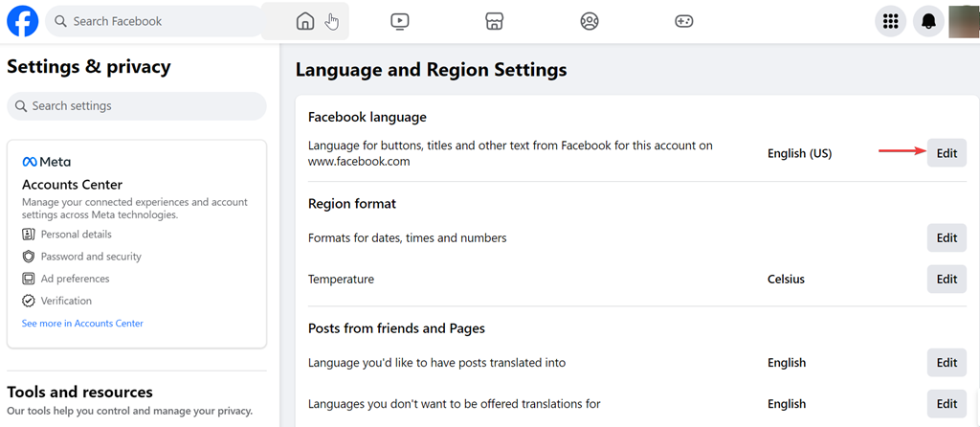Click the Settings & privacy title
Viewport: 980px width, 427px height.
pos(89,66)
